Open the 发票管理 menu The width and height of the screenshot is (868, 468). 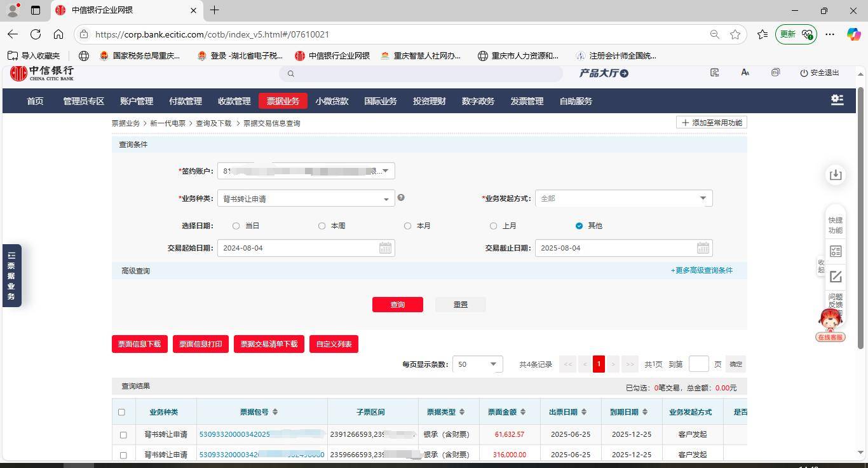click(x=527, y=101)
